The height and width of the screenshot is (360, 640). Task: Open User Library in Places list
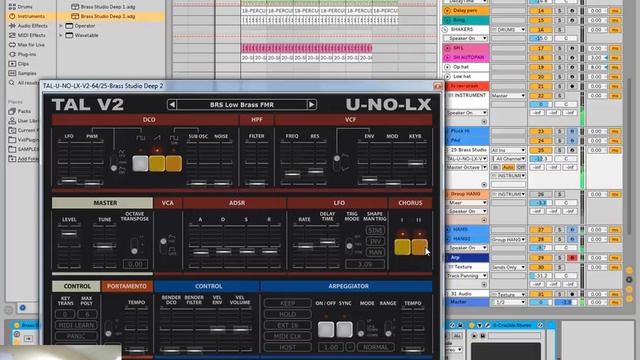(x=23, y=121)
